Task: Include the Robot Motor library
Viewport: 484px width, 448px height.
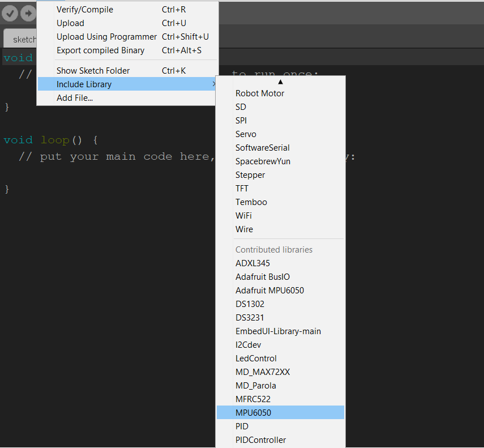Action: [280, 93]
